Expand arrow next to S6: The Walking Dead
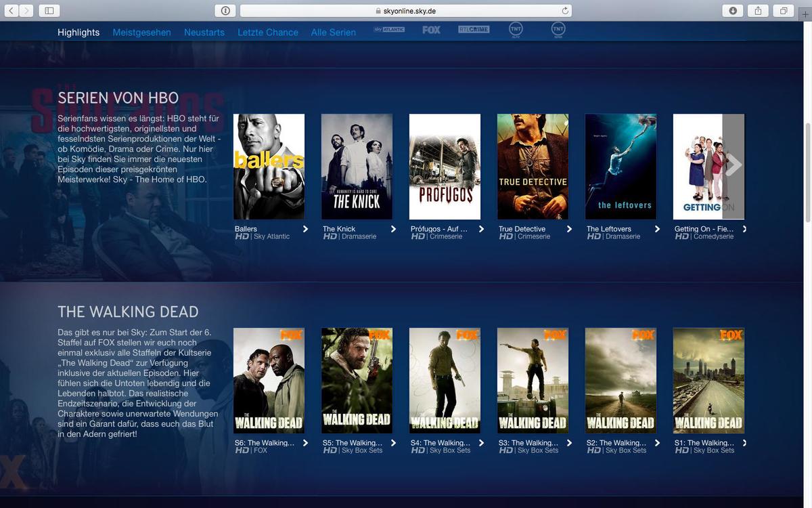This screenshot has width=812, height=508. point(305,443)
